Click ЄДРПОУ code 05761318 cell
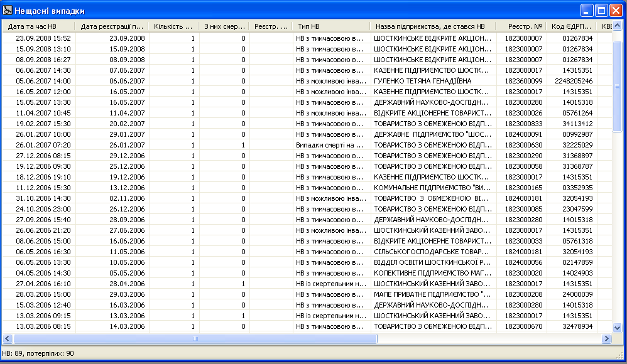 [572, 241]
